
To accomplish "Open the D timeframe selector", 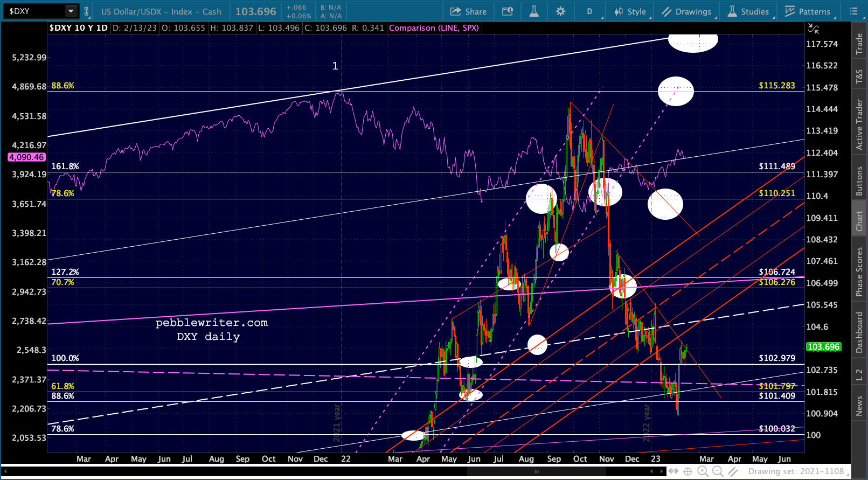I will (589, 11).
